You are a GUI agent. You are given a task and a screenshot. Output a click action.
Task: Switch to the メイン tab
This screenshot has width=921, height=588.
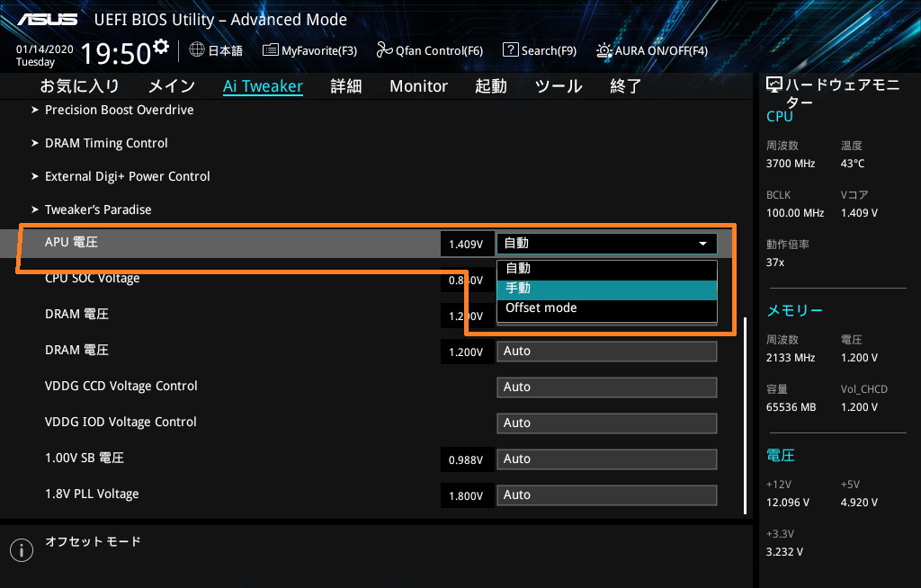[171, 86]
